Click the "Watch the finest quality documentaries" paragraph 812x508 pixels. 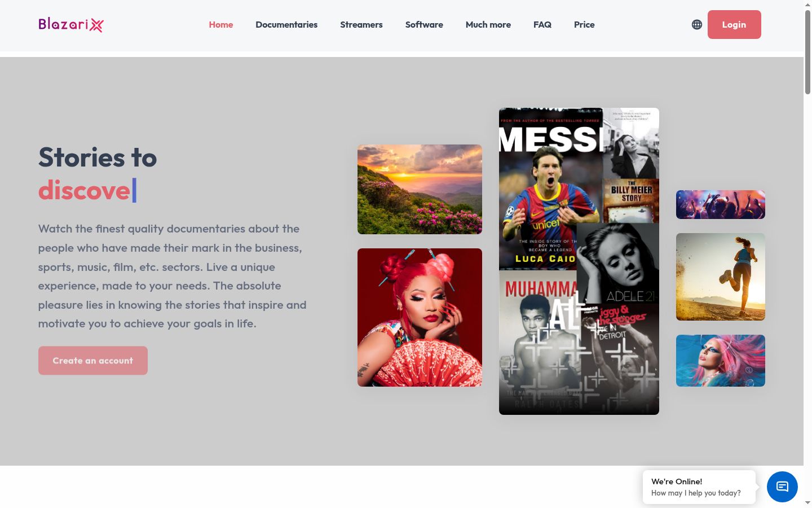[173, 276]
